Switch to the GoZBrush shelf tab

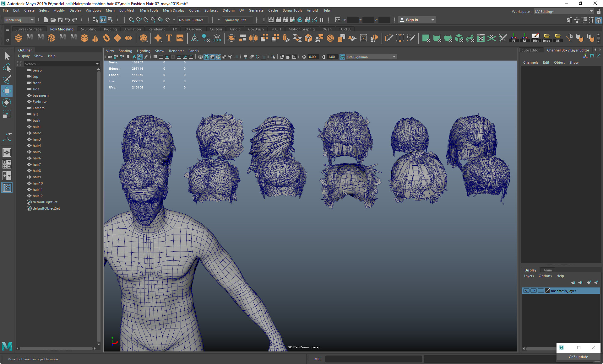[256, 29]
